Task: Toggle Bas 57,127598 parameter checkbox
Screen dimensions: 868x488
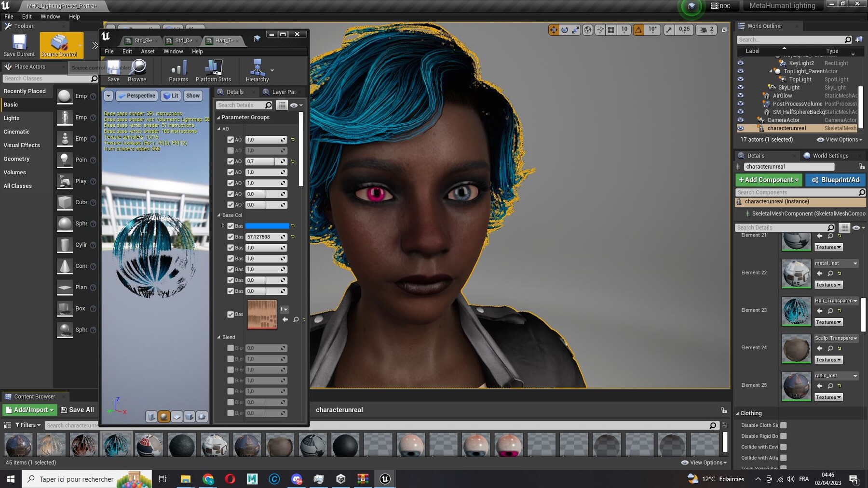Action: coord(231,237)
